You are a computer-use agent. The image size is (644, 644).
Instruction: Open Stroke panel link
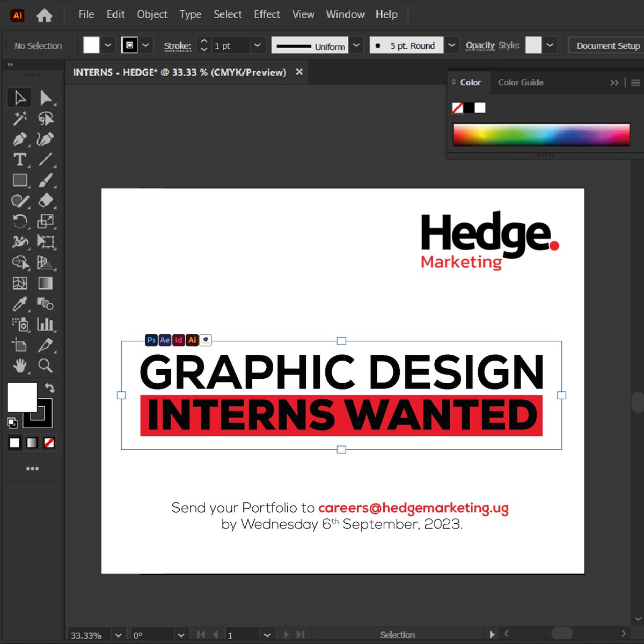pyautogui.click(x=178, y=46)
